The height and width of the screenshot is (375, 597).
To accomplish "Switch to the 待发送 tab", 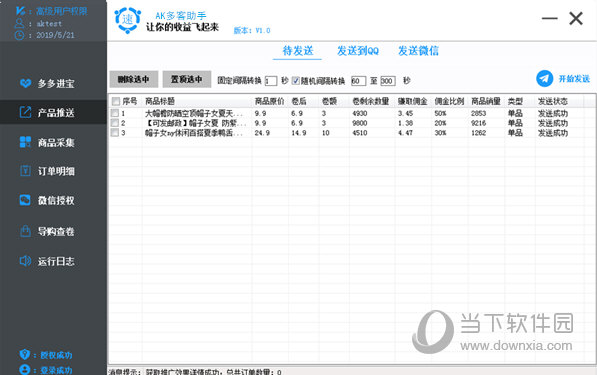I will 298,51.
